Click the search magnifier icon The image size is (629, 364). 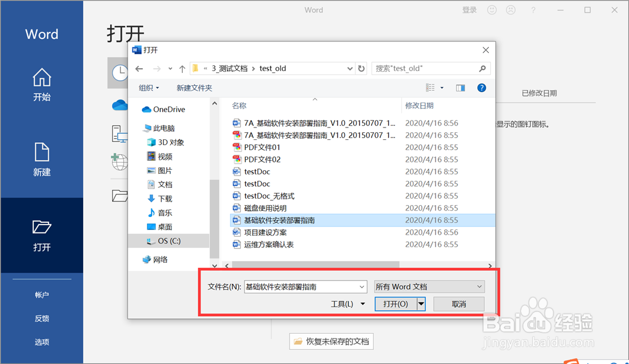pyautogui.click(x=482, y=69)
